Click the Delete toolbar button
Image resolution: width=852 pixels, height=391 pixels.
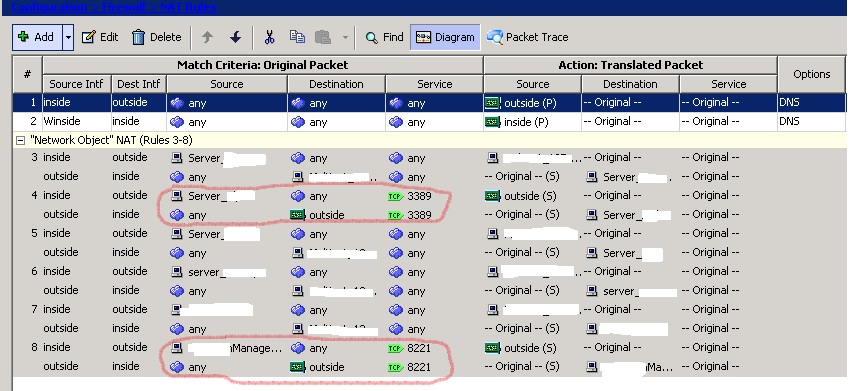pyautogui.click(x=156, y=37)
